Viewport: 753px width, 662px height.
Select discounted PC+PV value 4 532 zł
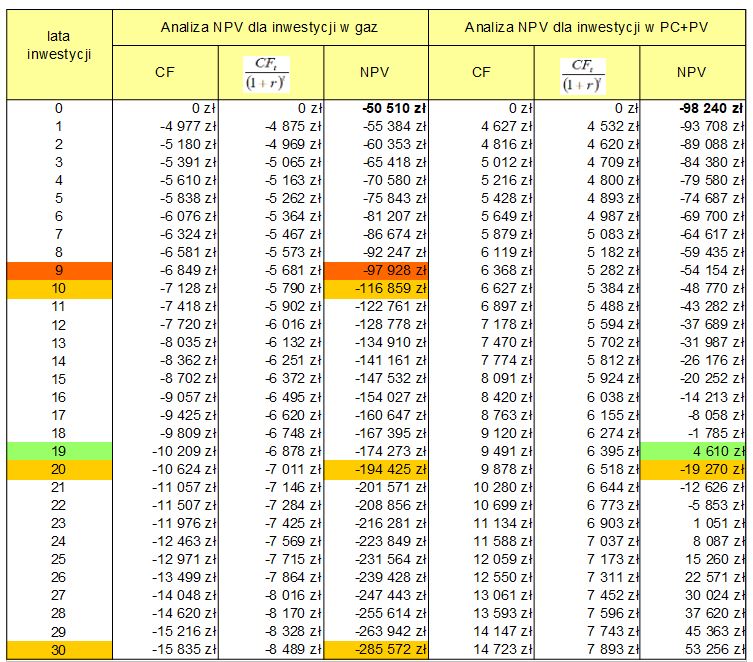coord(613,127)
